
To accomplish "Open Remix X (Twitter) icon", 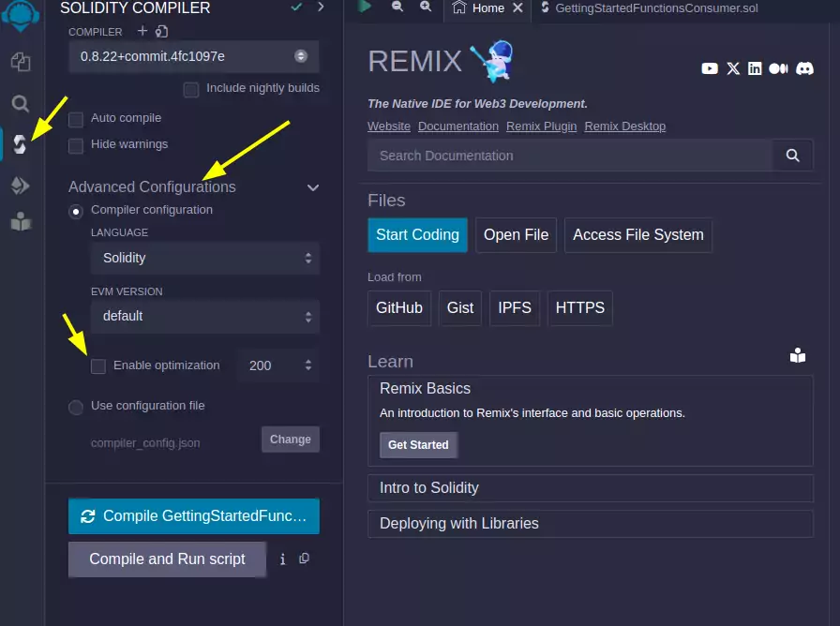I will click(x=733, y=68).
